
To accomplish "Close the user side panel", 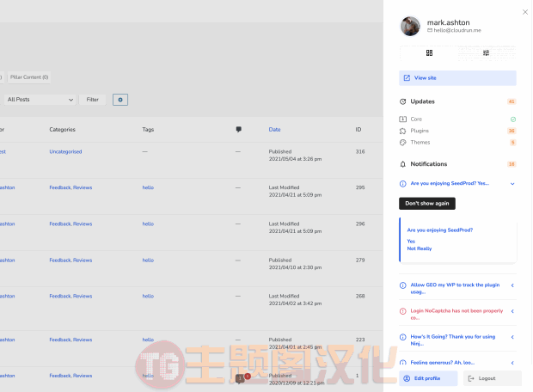I will [x=525, y=12].
